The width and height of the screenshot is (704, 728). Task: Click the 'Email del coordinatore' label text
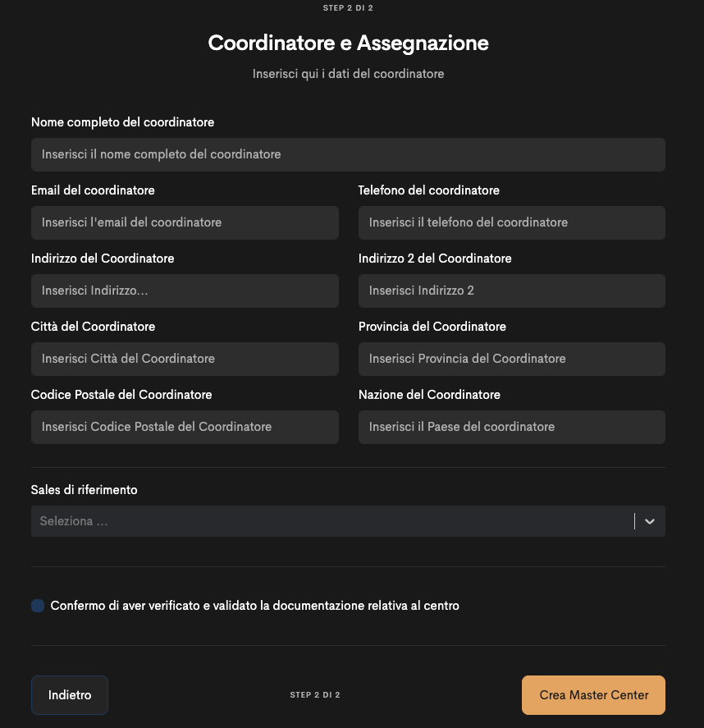click(93, 190)
